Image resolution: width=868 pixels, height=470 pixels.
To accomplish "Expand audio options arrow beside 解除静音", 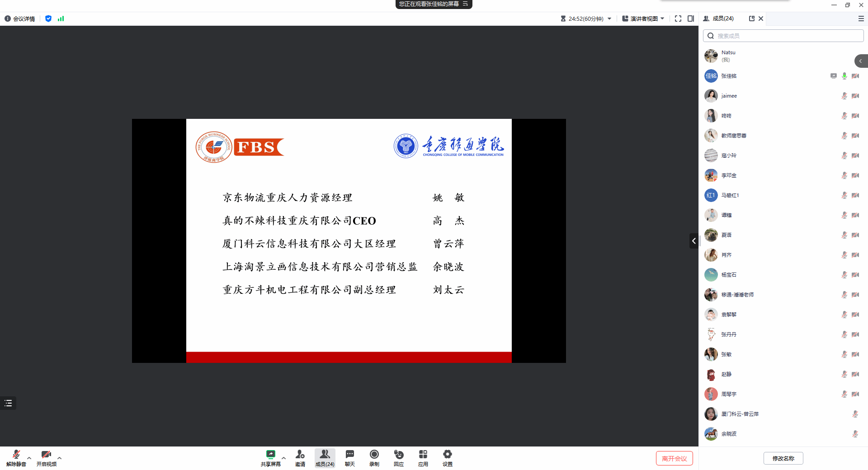I will [29, 458].
